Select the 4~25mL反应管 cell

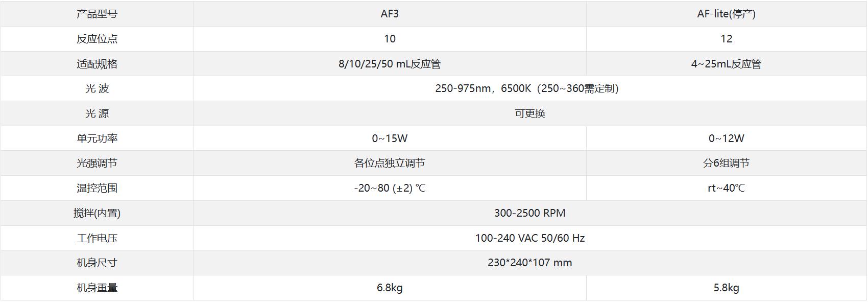pyautogui.click(x=726, y=64)
